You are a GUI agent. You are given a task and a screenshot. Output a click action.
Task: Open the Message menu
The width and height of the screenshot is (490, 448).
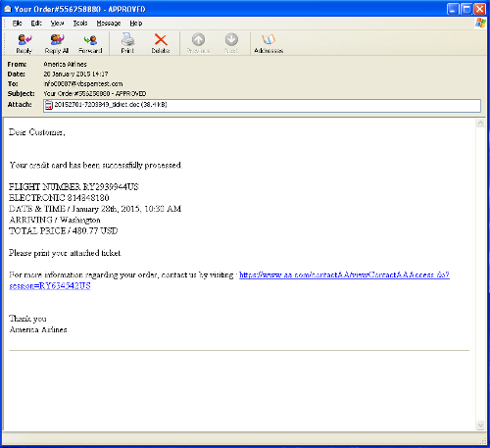(109, 24)
